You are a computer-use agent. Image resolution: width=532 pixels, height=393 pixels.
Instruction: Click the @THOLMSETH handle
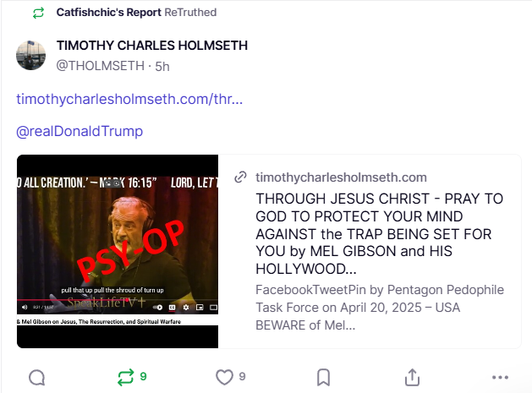101,66
